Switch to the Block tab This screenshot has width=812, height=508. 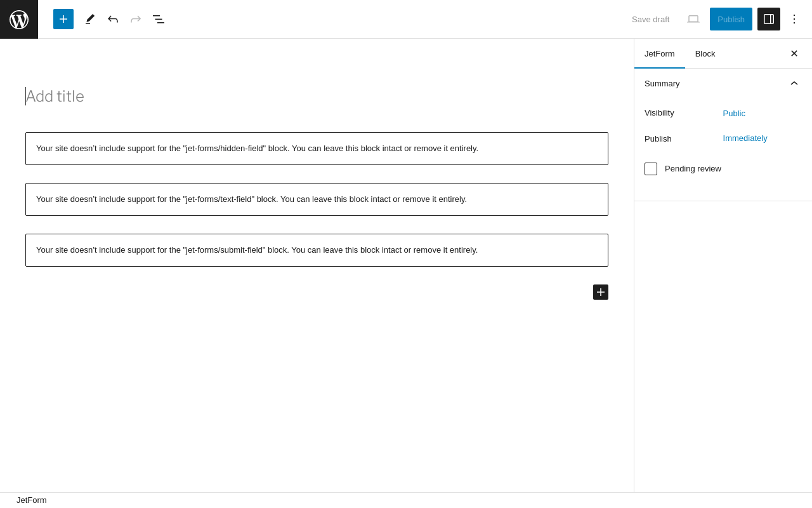(x=705, y=54)
